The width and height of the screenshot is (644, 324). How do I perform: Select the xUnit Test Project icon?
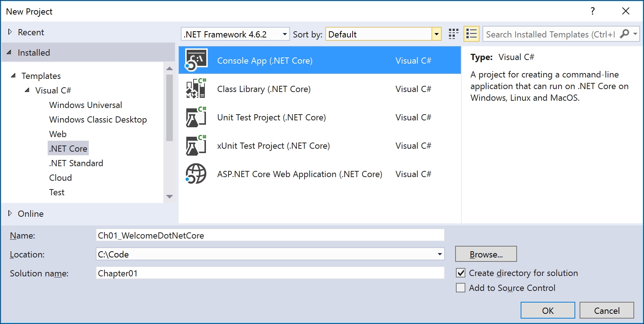point(196,145)
